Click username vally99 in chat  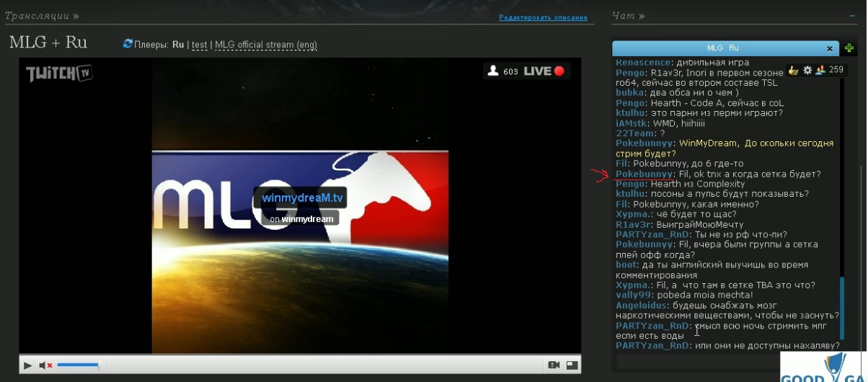(634, 295)
